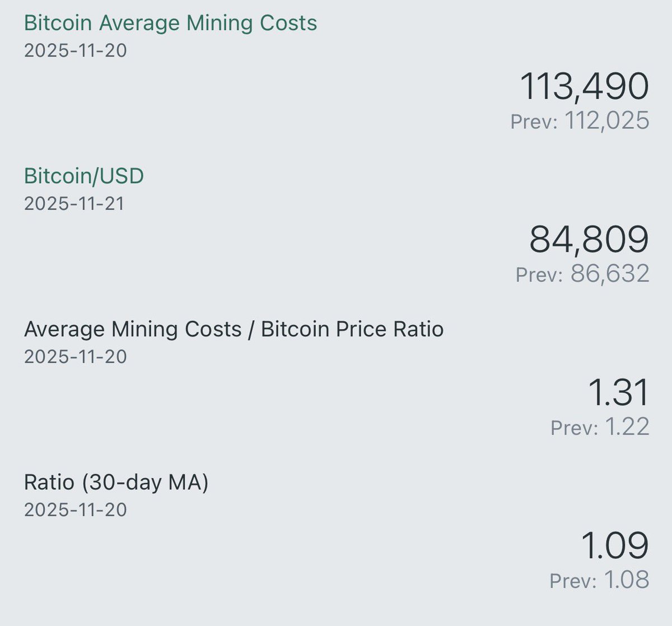Click the previous mining cost number 112,025

pyautogui.click(x=607, y=121)
